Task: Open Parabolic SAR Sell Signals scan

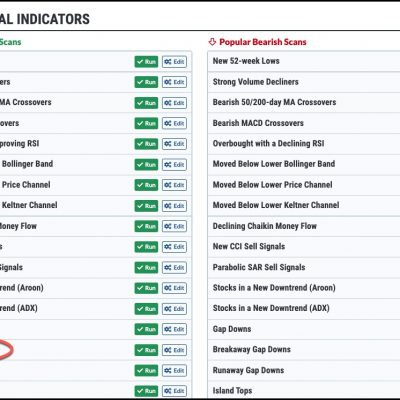Action: tap(259, 267)
